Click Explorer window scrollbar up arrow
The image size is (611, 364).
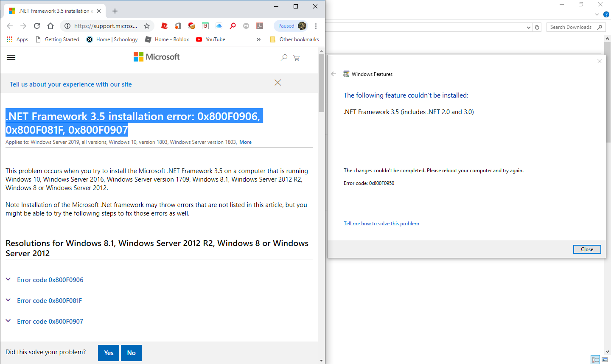pos(608,39)
